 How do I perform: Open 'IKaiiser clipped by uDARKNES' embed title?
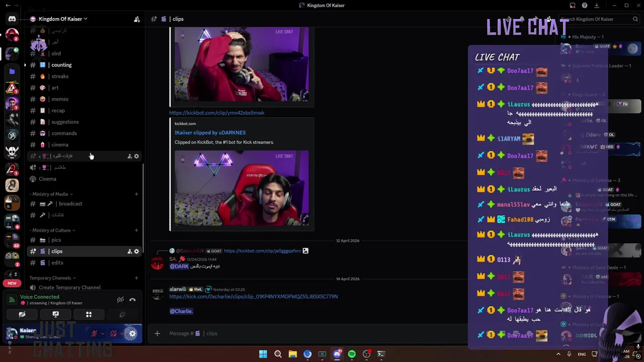(x=210, y=133)
